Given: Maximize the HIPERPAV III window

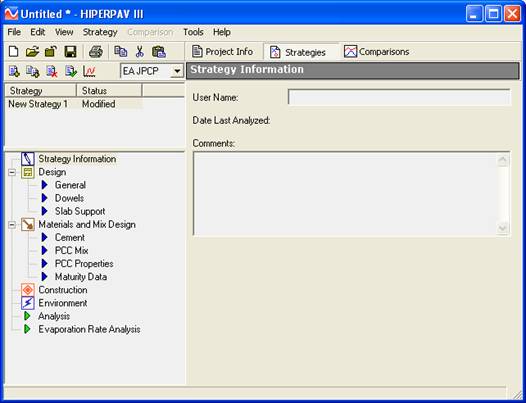Looking at the screenshot, I should tap(493, 14).
